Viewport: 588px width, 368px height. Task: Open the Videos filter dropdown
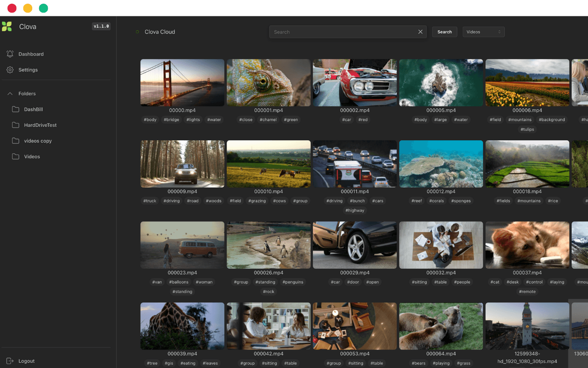tap(483, 32)
